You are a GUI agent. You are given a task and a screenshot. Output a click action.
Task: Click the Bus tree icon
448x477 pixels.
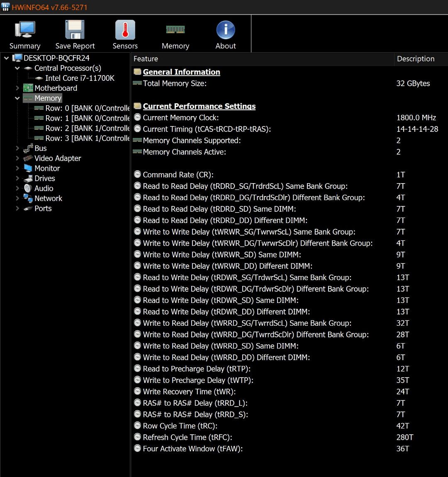[x=28, y=148]
